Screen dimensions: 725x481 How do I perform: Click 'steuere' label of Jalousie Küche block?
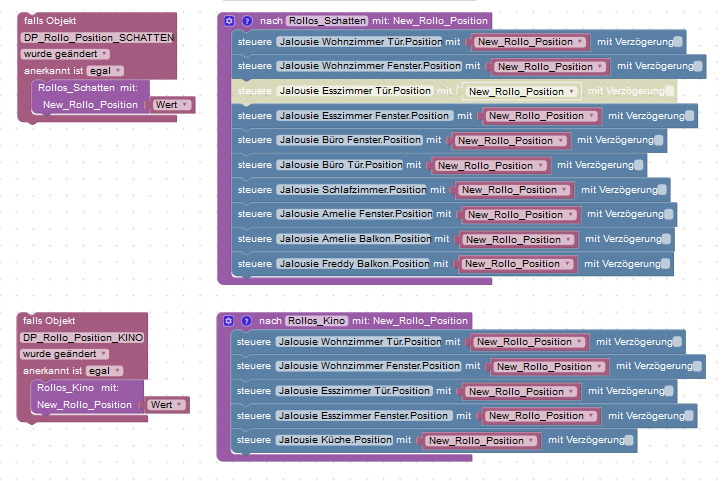point(254,440)
